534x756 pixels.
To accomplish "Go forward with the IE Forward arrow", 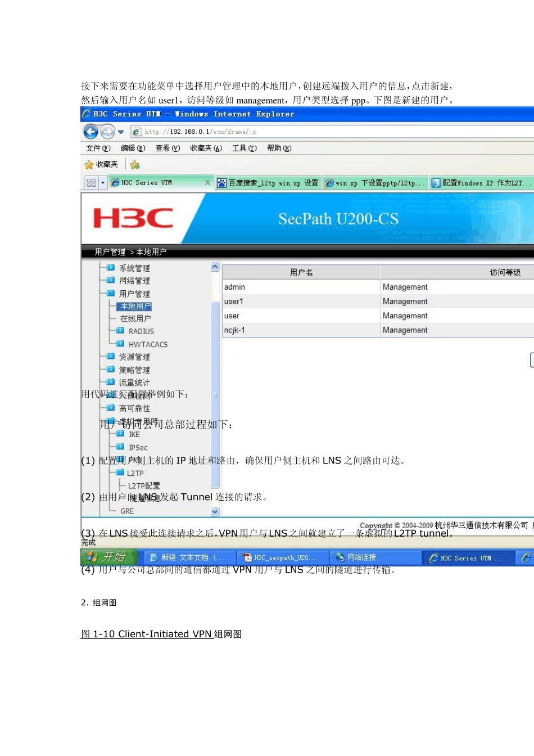I will coord(107,132).
